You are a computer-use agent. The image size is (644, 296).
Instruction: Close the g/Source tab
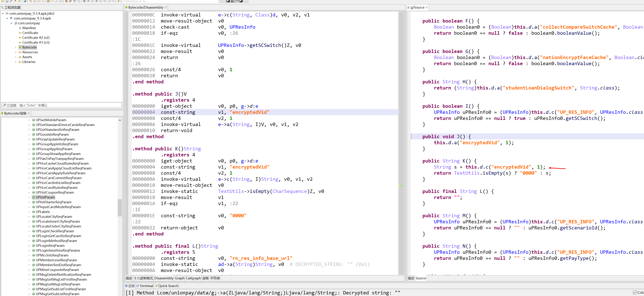point(427,8)
